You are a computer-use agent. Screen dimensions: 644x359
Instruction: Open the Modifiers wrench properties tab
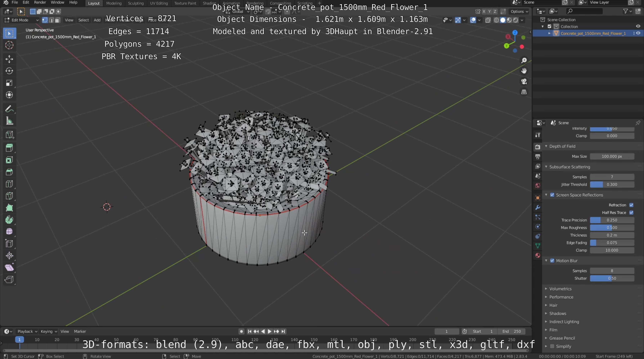537,207
